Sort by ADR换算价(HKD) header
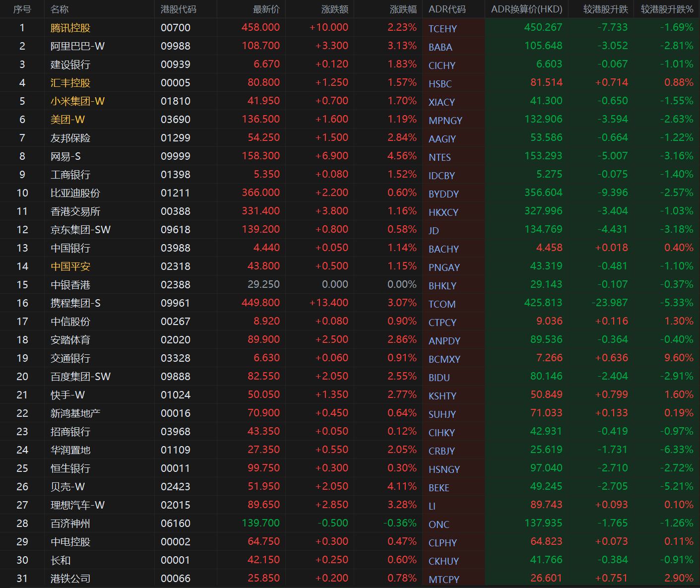 pos(526,9)
